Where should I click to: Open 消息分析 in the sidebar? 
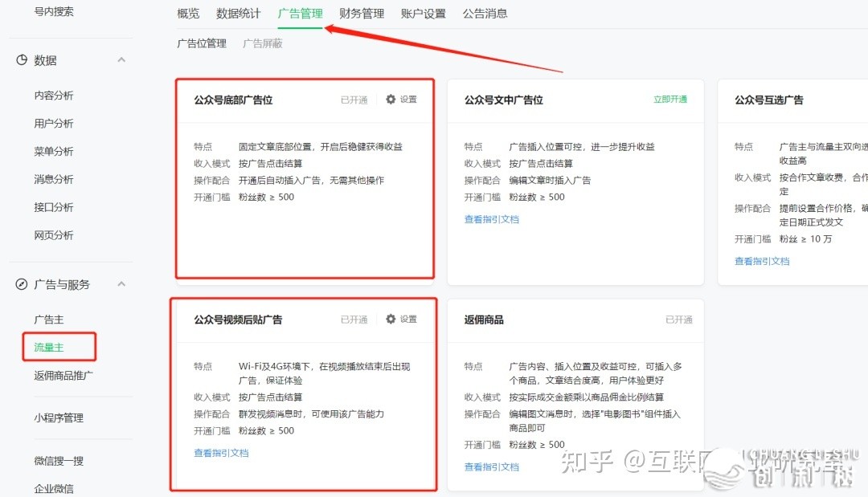pos(54,179)
